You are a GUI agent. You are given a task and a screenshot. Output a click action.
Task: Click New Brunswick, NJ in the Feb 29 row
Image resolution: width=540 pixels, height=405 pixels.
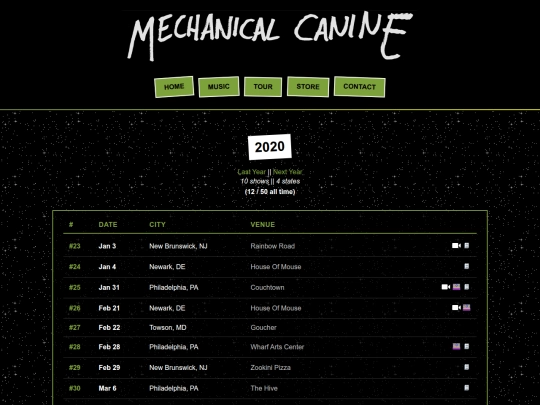click(x=178, y=367)
